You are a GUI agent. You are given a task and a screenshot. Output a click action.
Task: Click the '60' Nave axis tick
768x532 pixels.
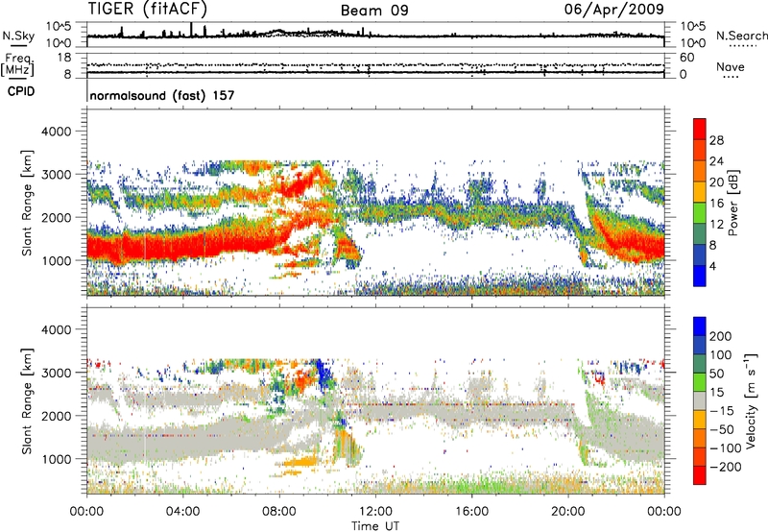686,58
